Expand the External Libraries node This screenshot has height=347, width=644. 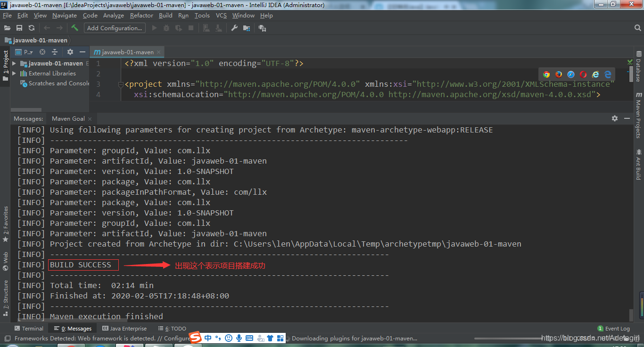[x=14, y=73]
